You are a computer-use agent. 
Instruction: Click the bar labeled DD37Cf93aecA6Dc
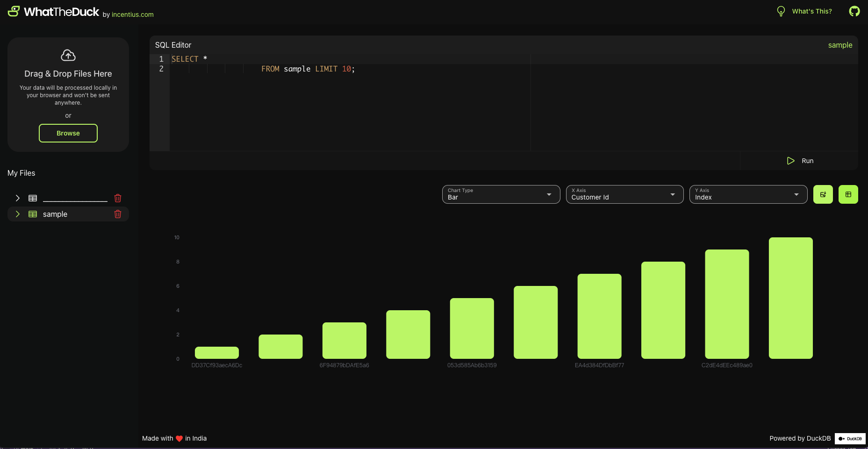tap(217, 353)
